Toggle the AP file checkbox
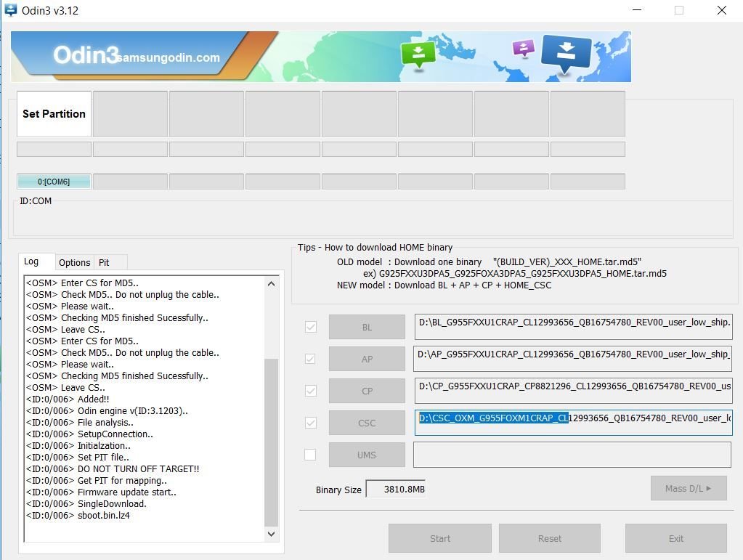The width and height of the screenshot is (743, 560). [x=310, y=359]
